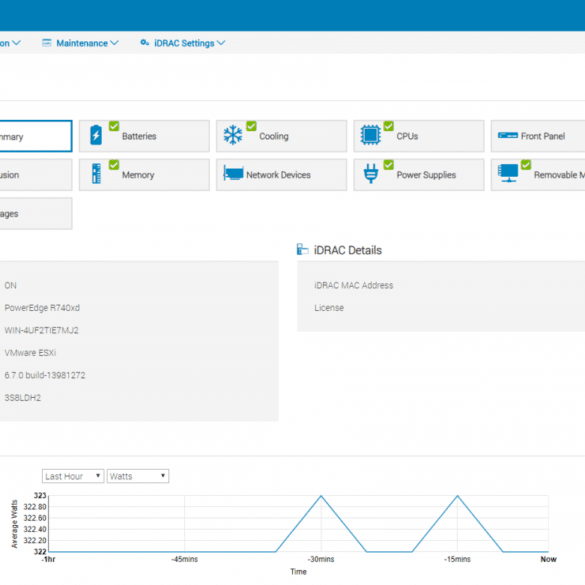Open the Cooling health card
Image resolution: width=585 pixels, height=585 pixels.
click(x=281, y=136)
